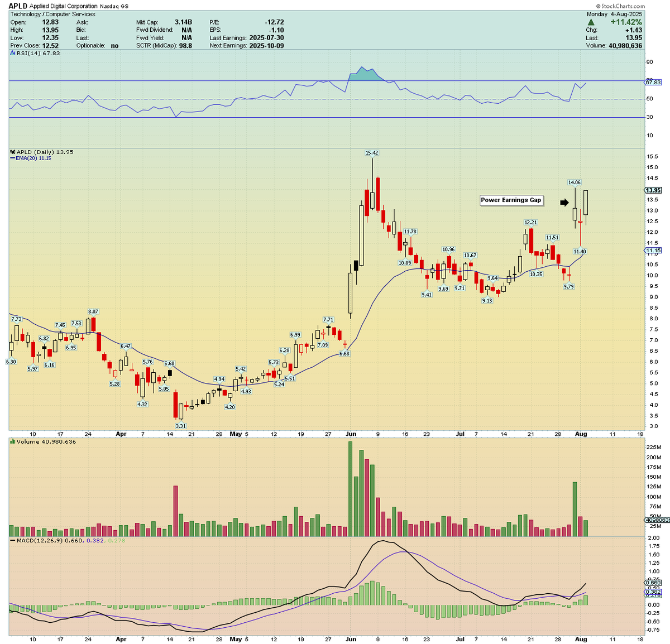Click the Technology / Computer Services sector line
Image resolution: width=670 pixels, height=644 pixels.
click(x=52, y=14)
